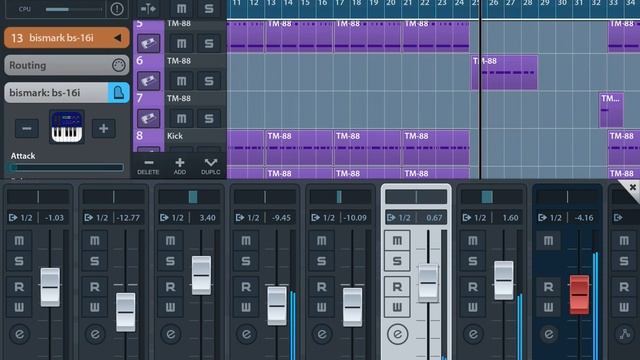Delete track using the DELETE button
This screenshot has height=360, width=640.
click(148, 167)
